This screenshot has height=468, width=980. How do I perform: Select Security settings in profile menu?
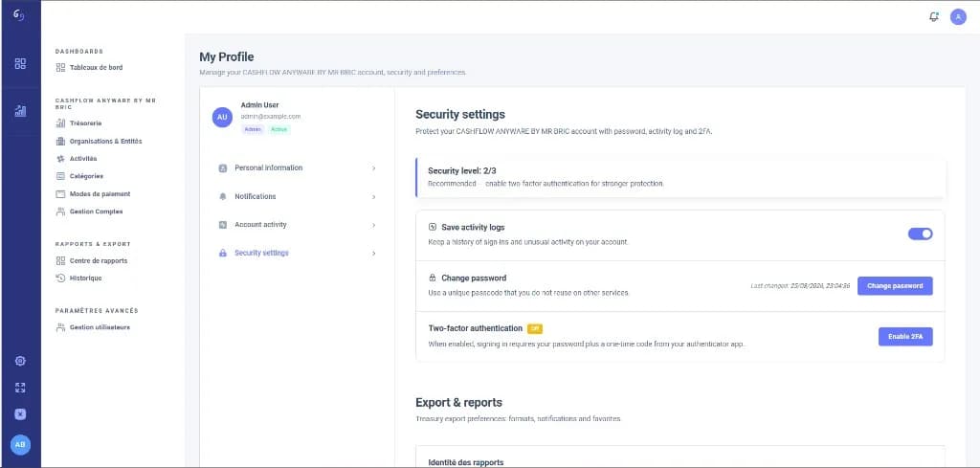298,253
